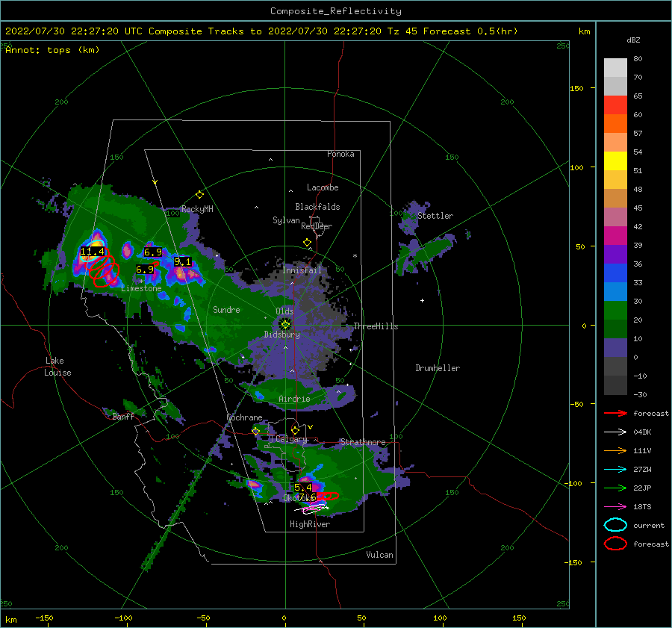672x628 pixels.
Task: Pick the magenta 18TS track arrow
Action: coord(615,507)
